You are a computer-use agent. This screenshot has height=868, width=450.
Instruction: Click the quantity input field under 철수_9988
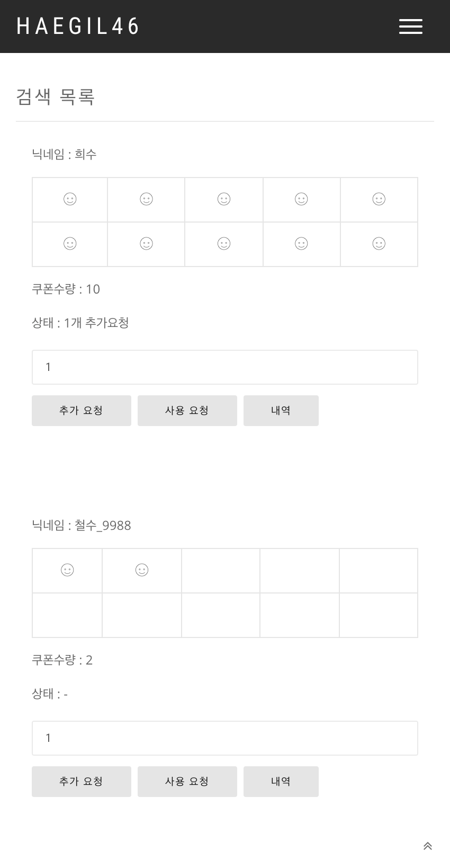pos(225,738)
